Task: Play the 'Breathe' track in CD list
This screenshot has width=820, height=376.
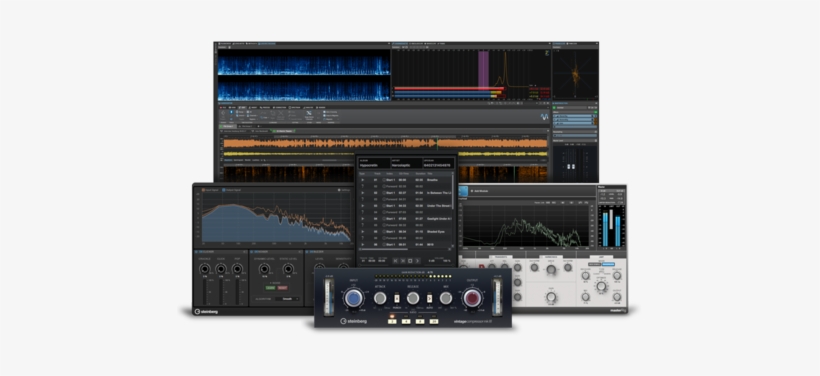Action: 363,179
